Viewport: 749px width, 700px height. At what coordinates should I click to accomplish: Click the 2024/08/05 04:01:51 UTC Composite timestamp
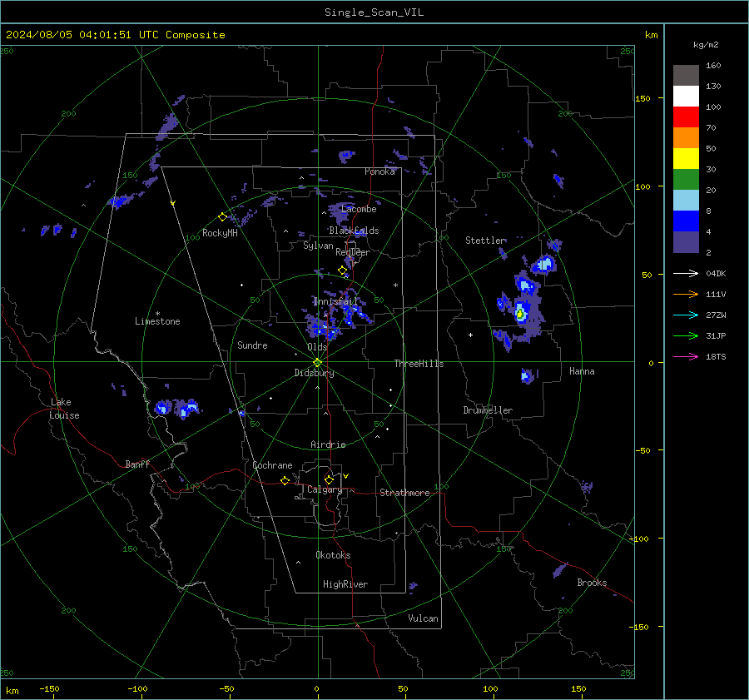[115, 35]
